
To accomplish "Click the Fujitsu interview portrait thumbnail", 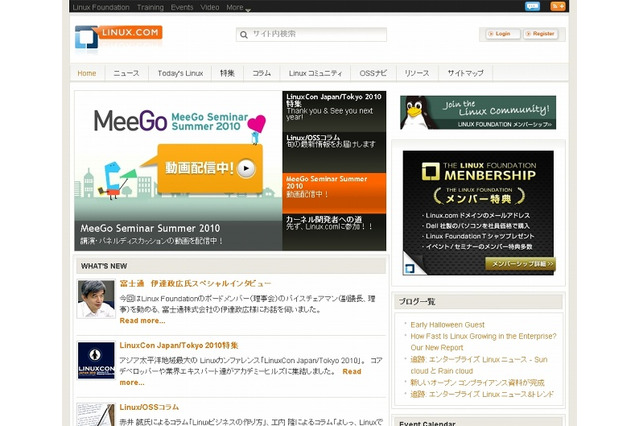I will (96, 299).
